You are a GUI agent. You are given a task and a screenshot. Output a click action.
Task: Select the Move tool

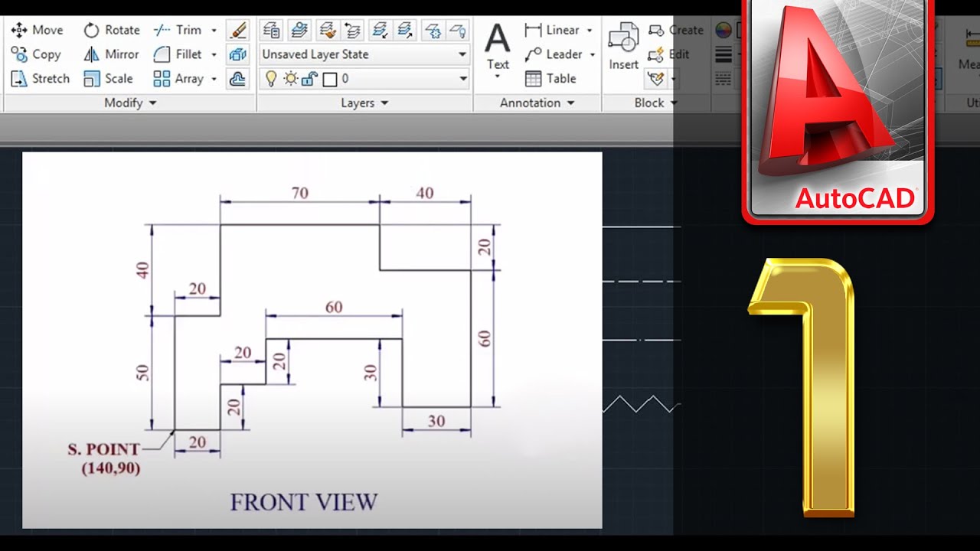(37, 30)
